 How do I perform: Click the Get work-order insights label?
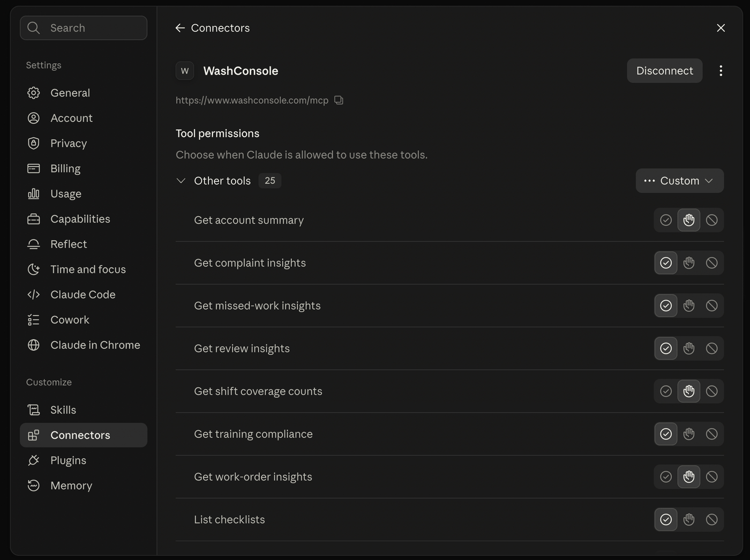pyautogui.click(x=253, y=477)
